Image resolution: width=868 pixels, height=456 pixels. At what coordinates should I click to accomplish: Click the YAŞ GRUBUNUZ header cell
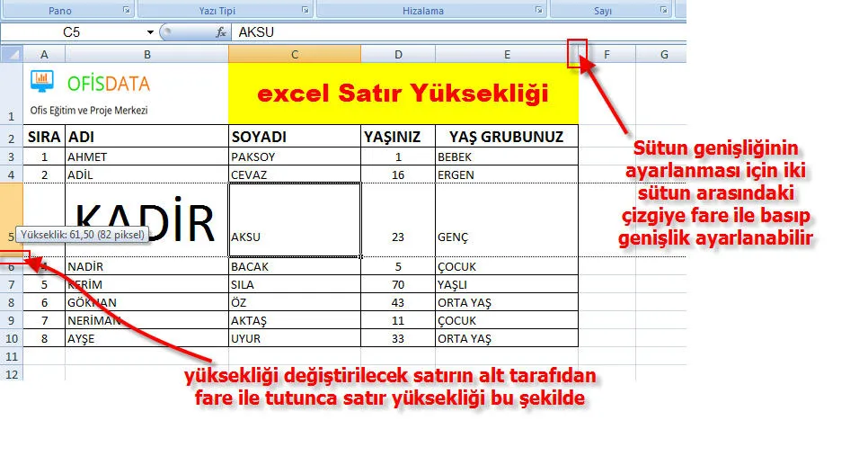[507, 137]
